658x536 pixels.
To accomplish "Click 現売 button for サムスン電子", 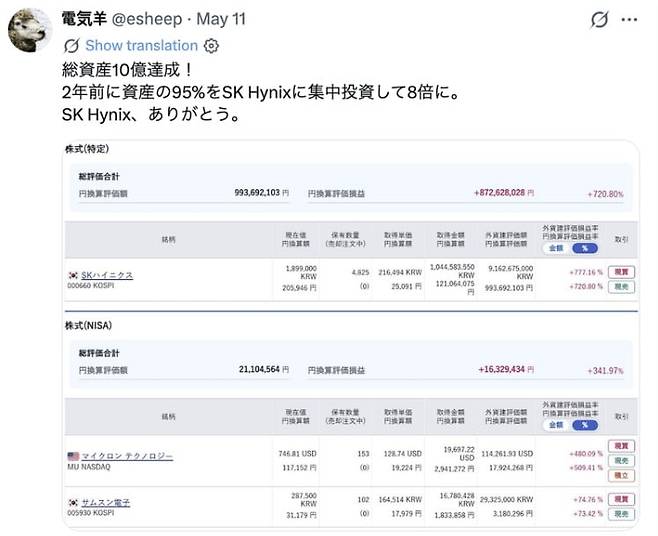I will click(621, 514).
